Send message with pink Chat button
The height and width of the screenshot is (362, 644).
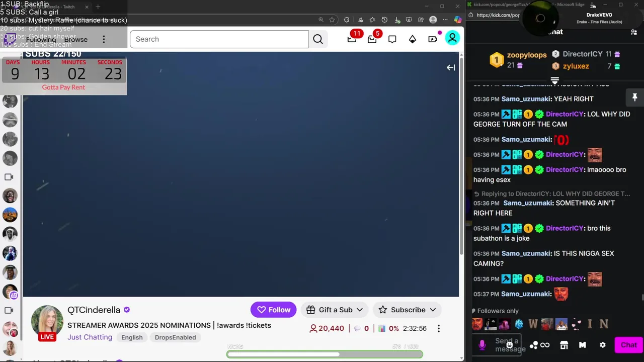[628, 345]
